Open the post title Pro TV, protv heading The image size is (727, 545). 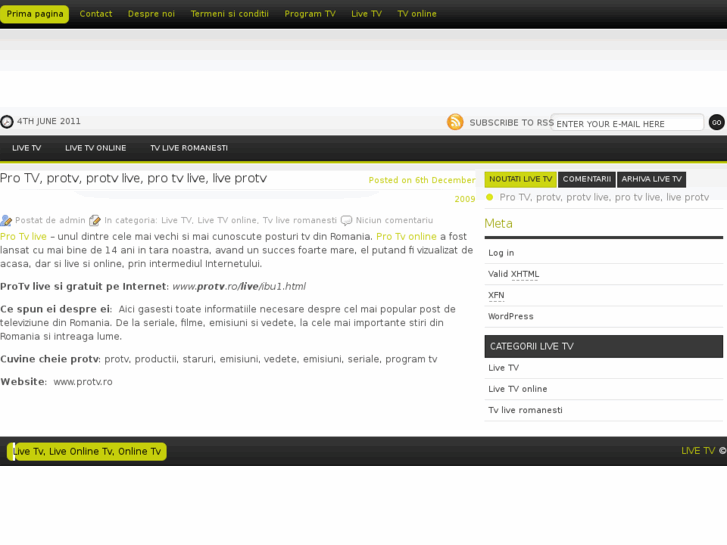pos(134,178)
